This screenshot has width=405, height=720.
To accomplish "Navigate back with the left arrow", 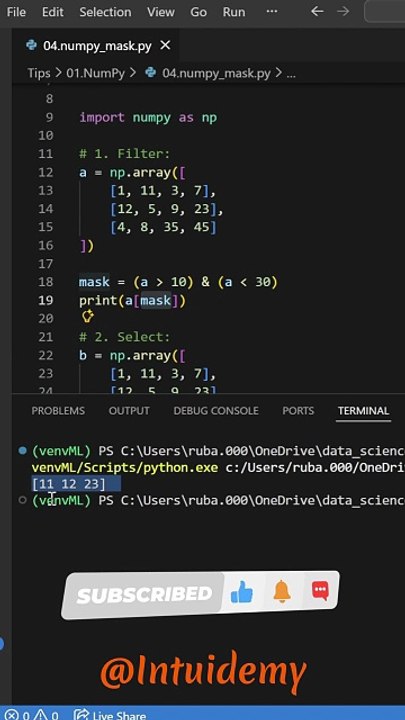I will [x=317, y=11].
